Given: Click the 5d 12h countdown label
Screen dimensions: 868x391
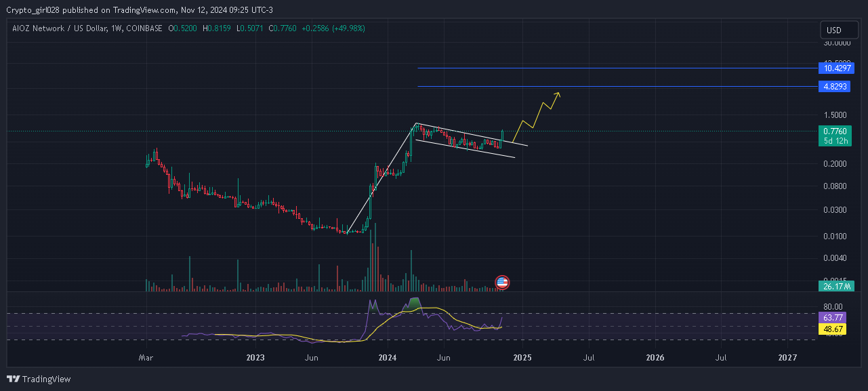Looking at the screenshot, I should coord(834,140).
